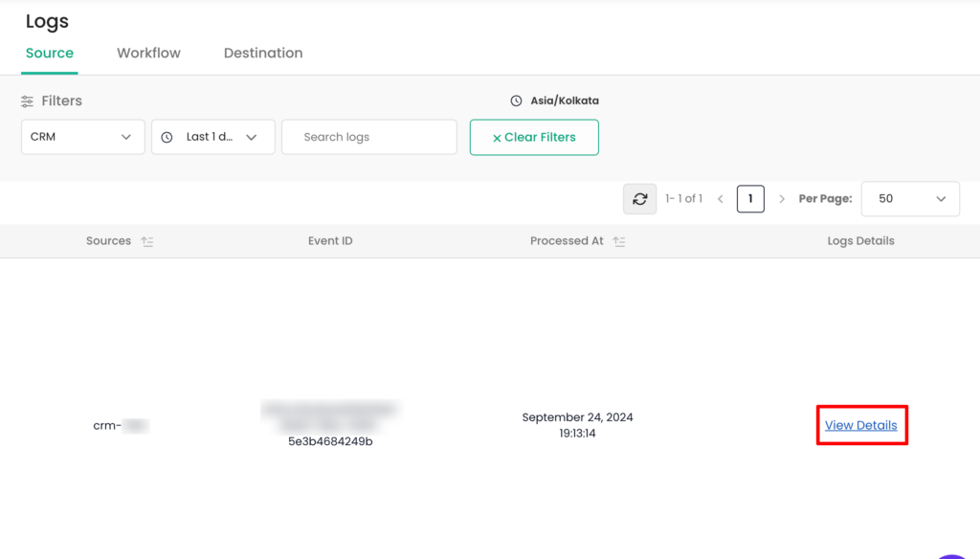
Task: Click the Asia/Kolkata timezone label
Action: (565, 101)
